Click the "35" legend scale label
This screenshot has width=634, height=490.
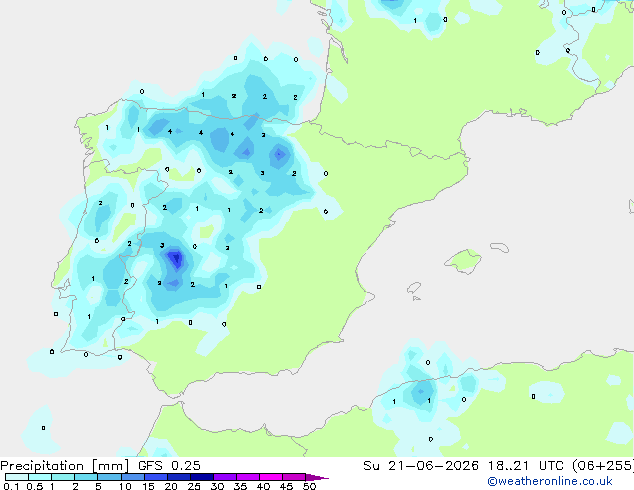click(x=240, y=486)
